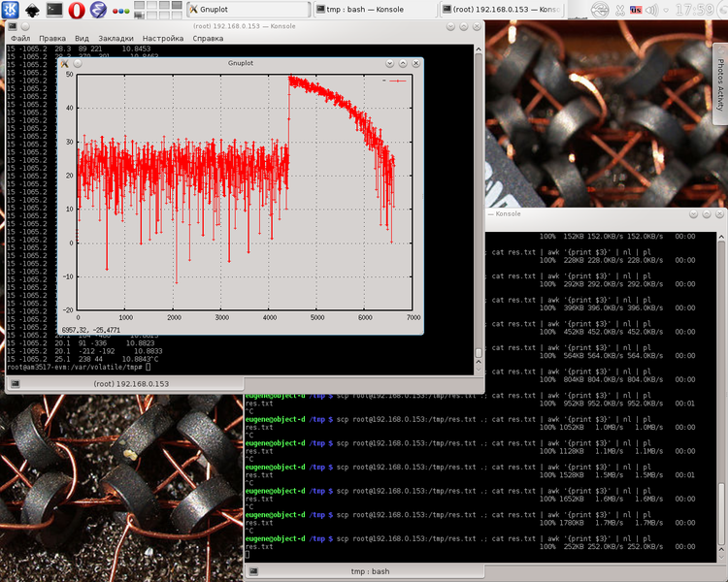Switch to (root) 192.168.0.153 Konsole taskbar entry
The height and width of the screenshot is (582, 728).
click(x=502, y=10)
